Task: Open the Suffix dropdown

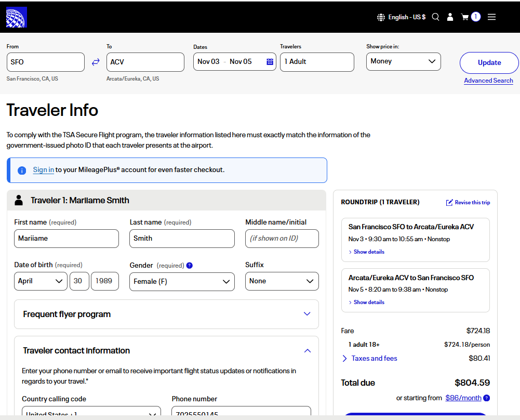Action: point(282,281)
